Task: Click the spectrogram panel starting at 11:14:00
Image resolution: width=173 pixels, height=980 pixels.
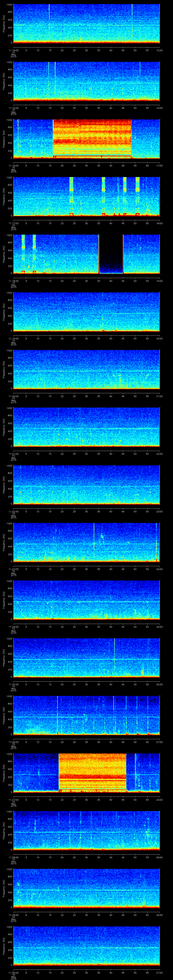Action: pyautogui.click(x=86, y=24)
